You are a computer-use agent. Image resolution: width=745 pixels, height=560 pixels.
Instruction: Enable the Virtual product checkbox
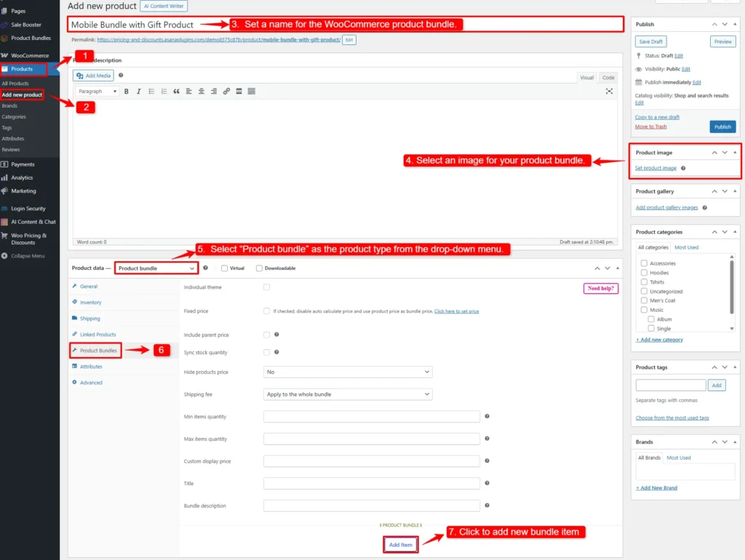tap(224, 268)
